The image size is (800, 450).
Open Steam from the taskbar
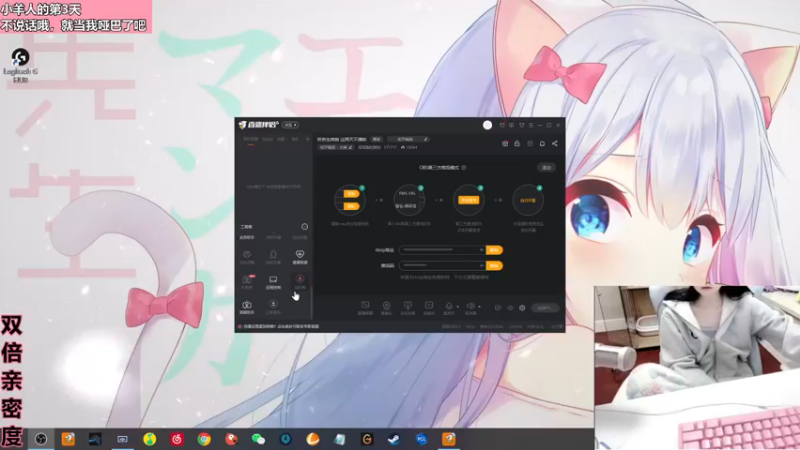[394, 439]
